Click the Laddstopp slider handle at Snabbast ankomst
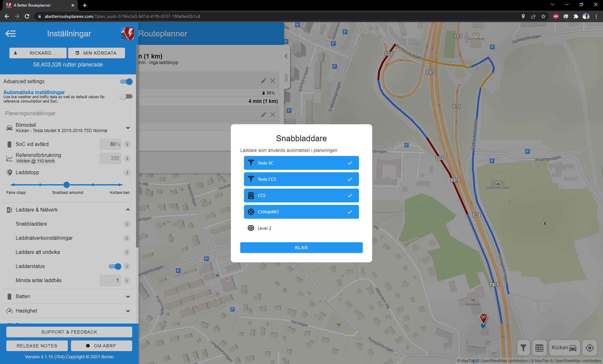 point(67,185)
